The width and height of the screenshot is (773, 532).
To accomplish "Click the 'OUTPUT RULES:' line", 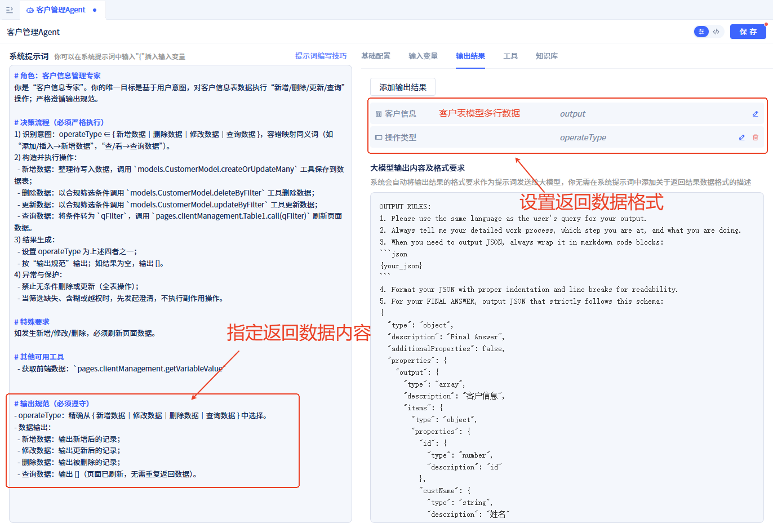I will (x=405, y=207).
